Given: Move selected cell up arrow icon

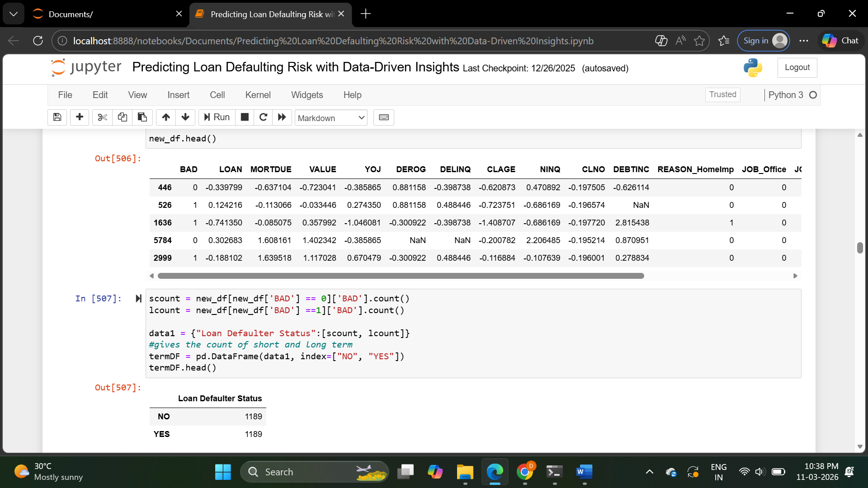Looking at the screenshot, I should tap(166, 117).
